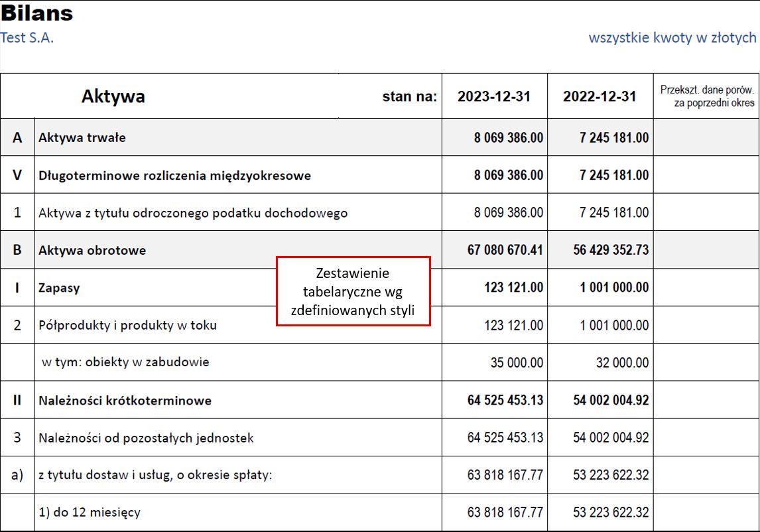The width and height of the screenshot is (760, 532).
Task: Select "Należności od pozostałych jednostek"
Action: click(x=146, y=438)
